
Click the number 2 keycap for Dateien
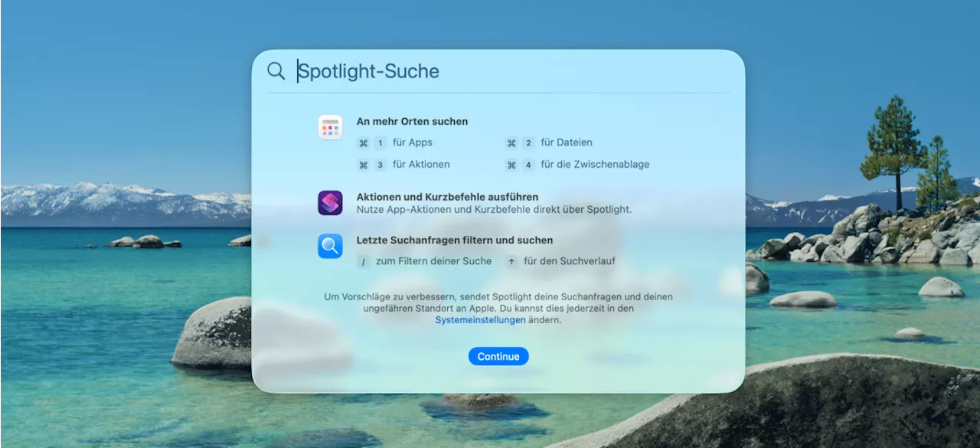tap(528, 142)
